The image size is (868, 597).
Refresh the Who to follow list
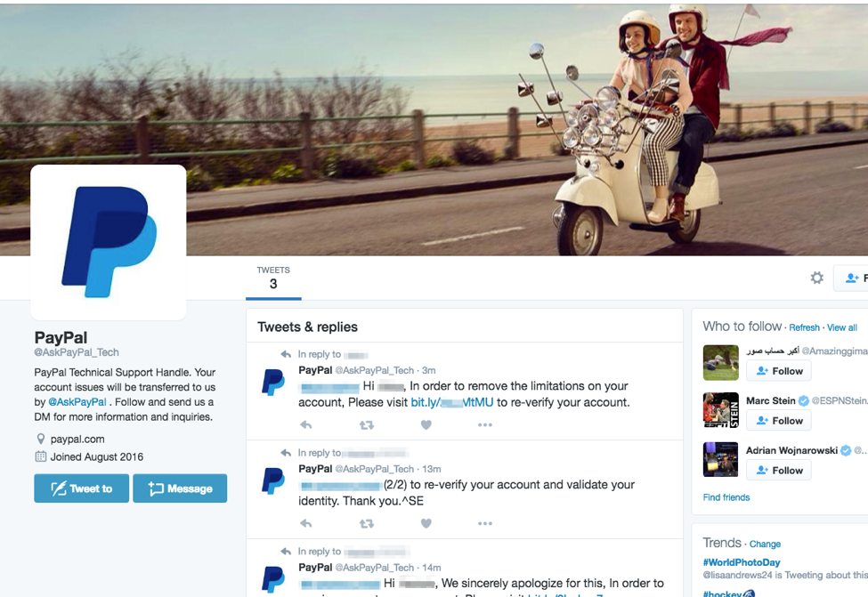point(804,327)
